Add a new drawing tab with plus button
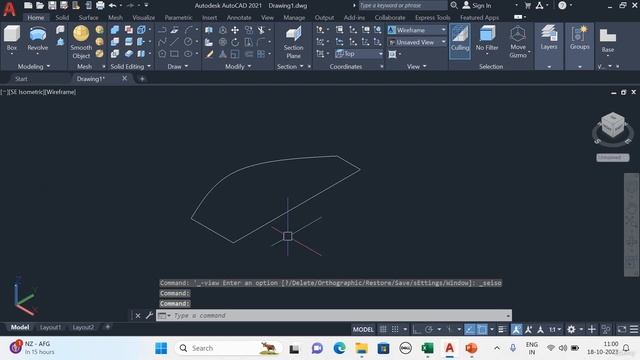This screenshot has height=360, width=640. pos(142,79)
